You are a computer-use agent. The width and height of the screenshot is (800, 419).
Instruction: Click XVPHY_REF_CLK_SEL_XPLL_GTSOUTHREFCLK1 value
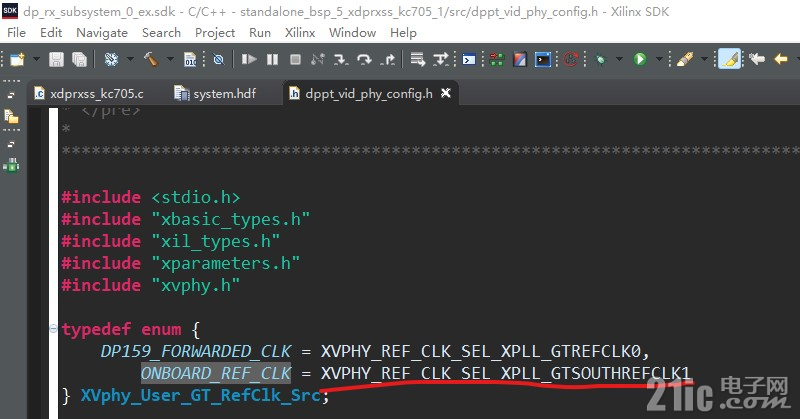(505, 373)
